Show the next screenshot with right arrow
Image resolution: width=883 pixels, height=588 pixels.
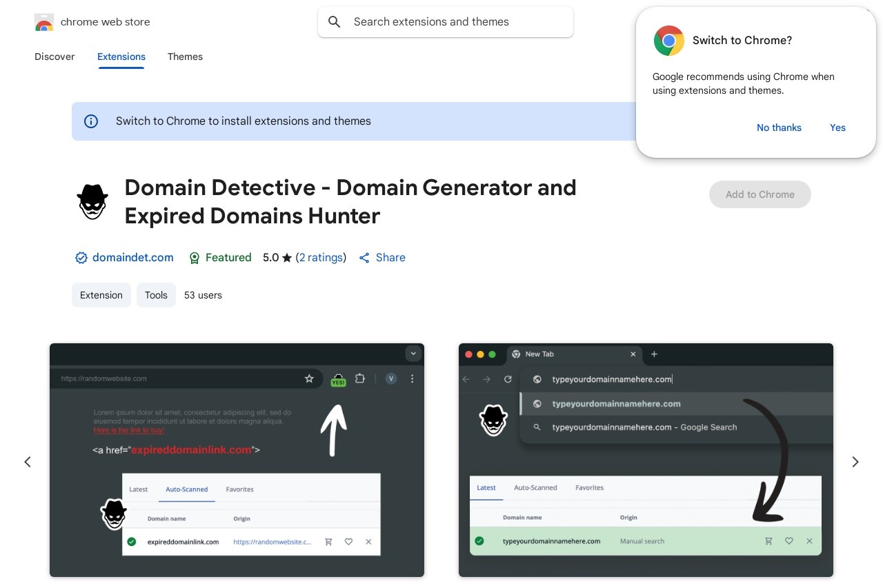coord(855,462)
